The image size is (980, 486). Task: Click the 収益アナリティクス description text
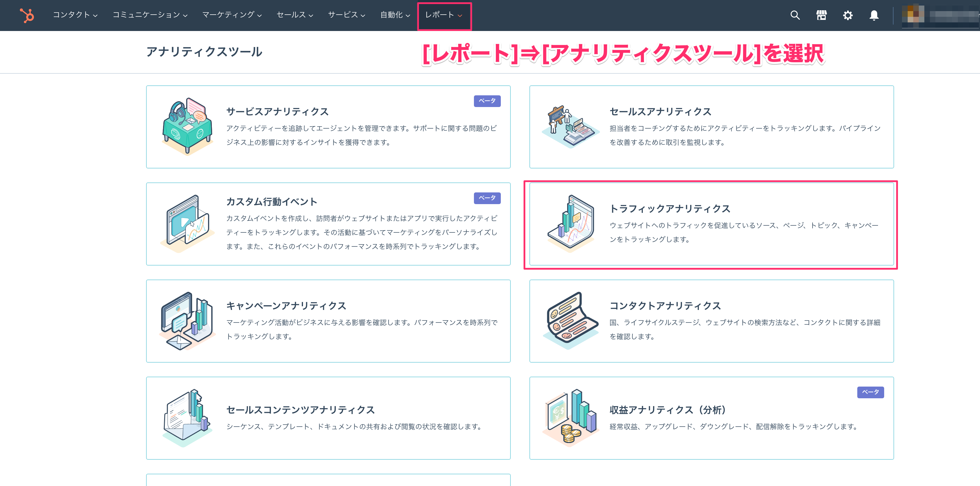pyautogui.click(x=734, y=427)
